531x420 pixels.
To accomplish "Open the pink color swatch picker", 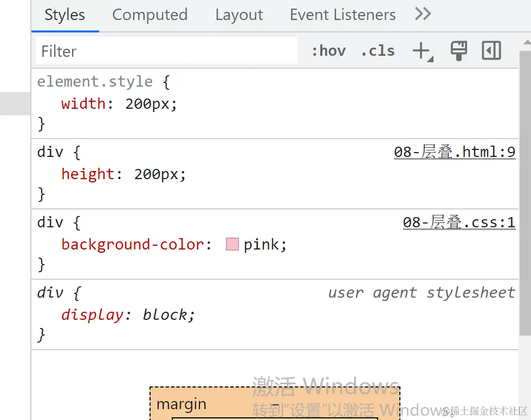I will coord(232,244).
